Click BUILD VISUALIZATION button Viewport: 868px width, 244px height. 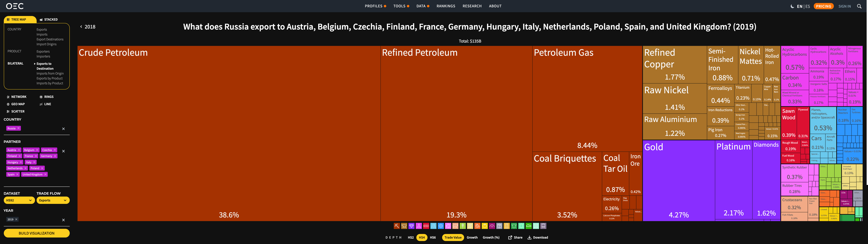coord(37,233)
